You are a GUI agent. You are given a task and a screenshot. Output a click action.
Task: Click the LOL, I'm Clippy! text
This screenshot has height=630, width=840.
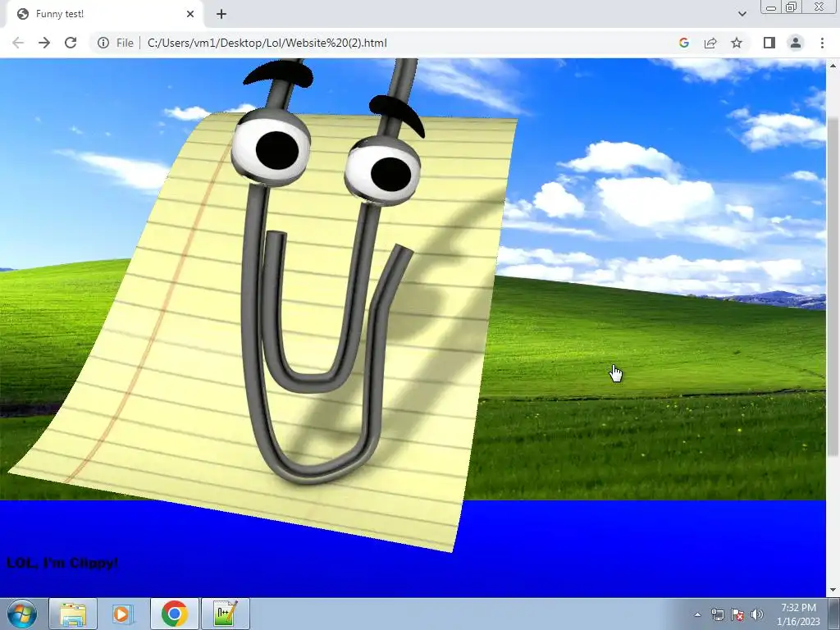(x=62, y=563)
